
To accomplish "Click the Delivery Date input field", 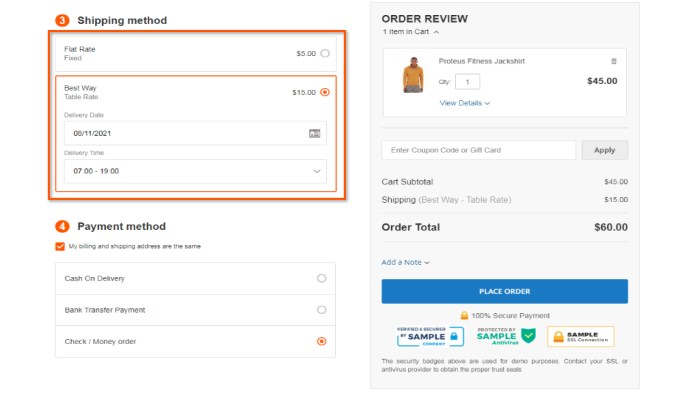I will (195, 133).
